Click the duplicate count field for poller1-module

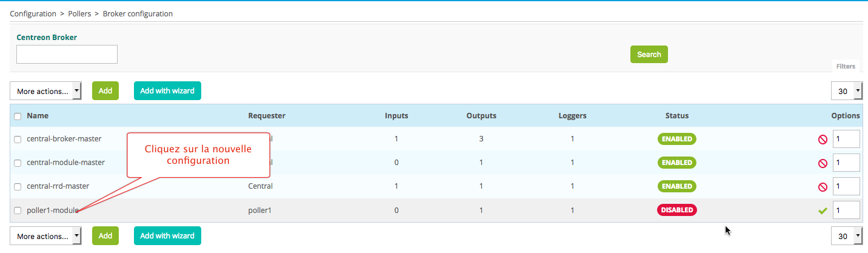(846, 211)
